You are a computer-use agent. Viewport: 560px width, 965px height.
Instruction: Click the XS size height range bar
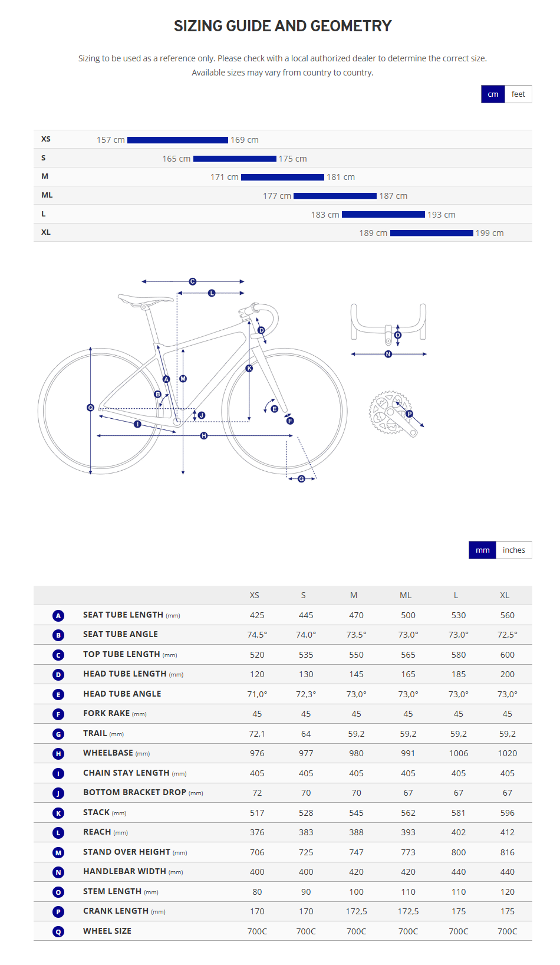[x=177, y=140]
